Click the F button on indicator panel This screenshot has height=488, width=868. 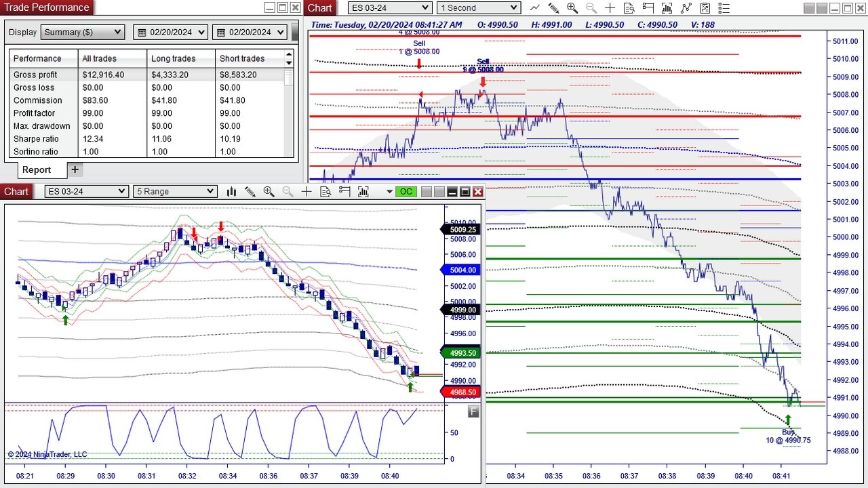473,411
